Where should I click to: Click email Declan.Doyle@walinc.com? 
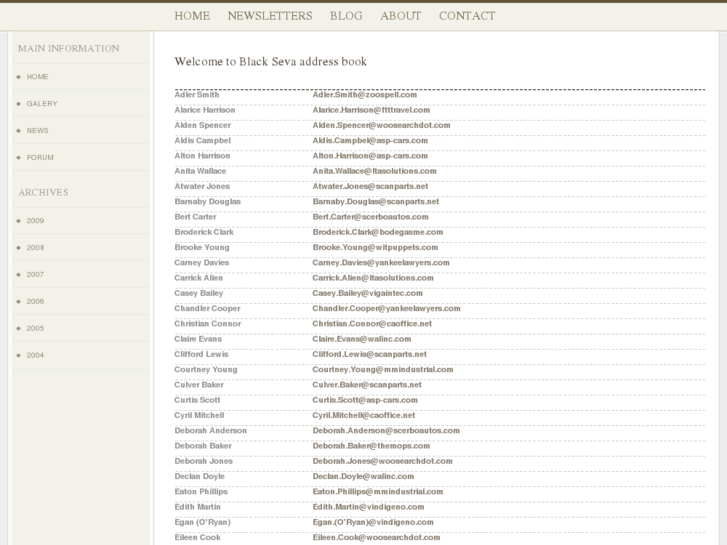click(x=363, y=477)
